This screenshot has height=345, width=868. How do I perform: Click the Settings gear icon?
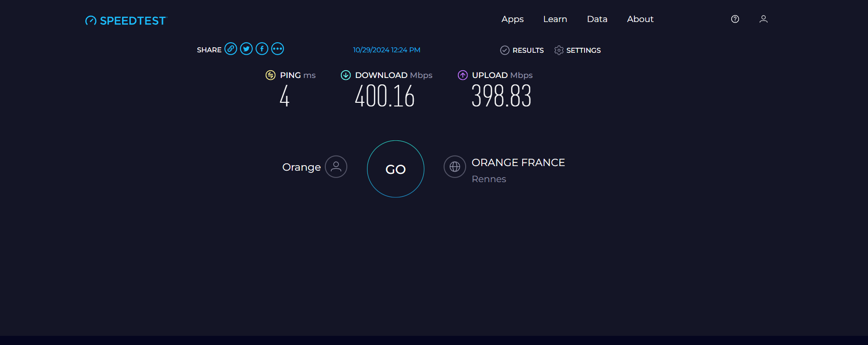tap(559, 50)
